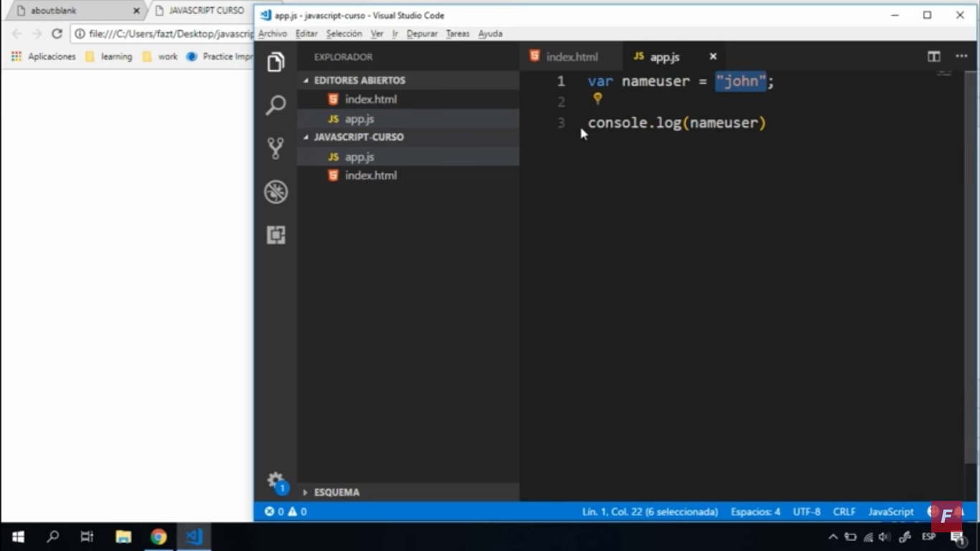Open the Selección menu

pyautogui.click(x=344, y=34)
